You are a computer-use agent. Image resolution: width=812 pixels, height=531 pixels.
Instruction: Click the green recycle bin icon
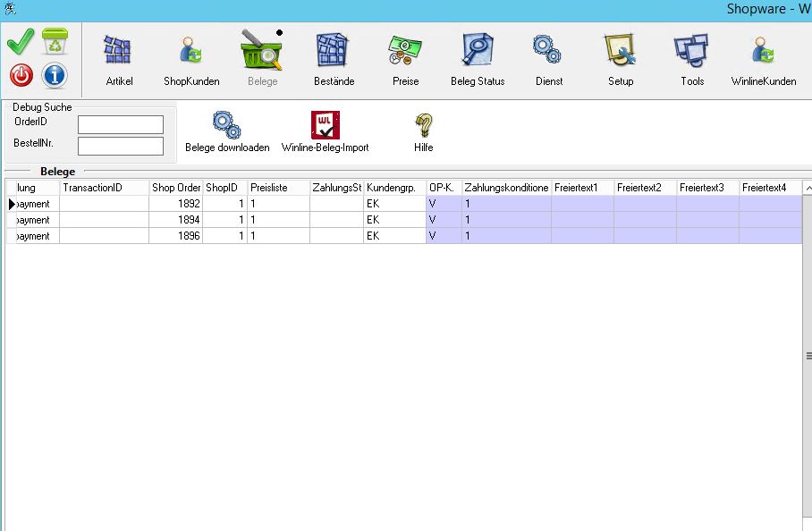55,41
